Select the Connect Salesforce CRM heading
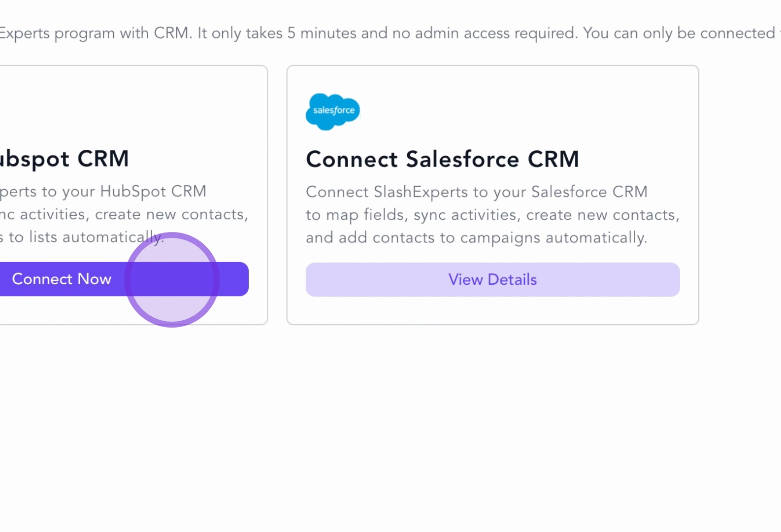781x532 pixels. [x=442, y=159]
